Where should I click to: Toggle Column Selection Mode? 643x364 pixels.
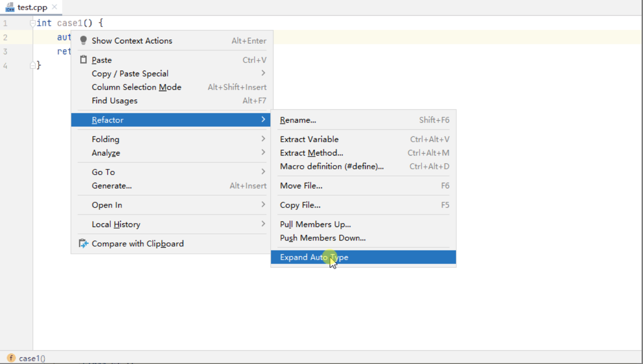click(172, 87)
